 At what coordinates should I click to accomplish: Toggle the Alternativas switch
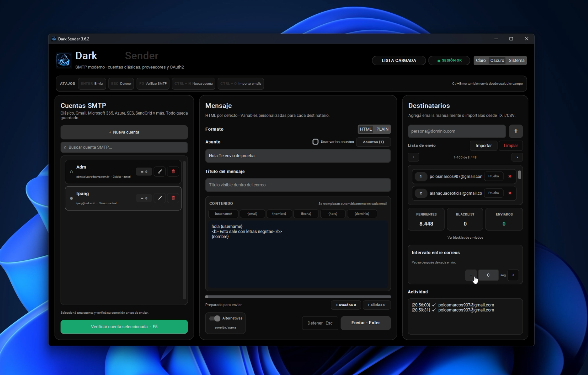pyautogui.click(x=215, y=318)
